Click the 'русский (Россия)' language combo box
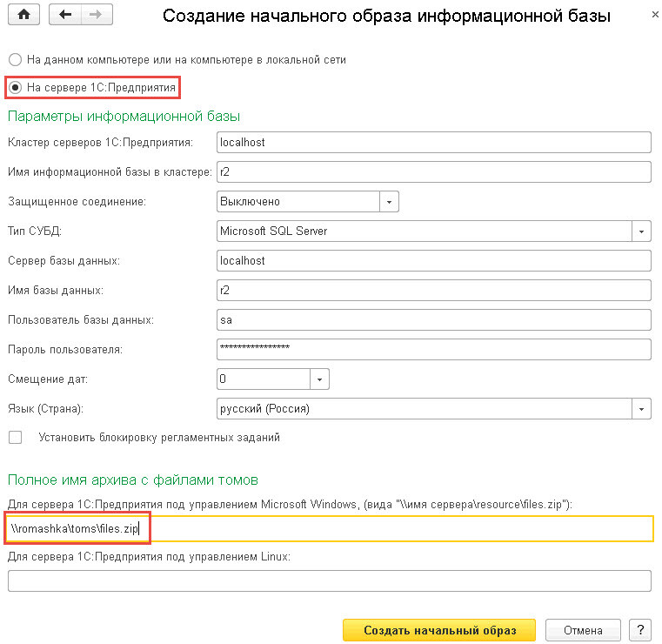The width and height of the screenshot is (662, 644). (425, 408)
